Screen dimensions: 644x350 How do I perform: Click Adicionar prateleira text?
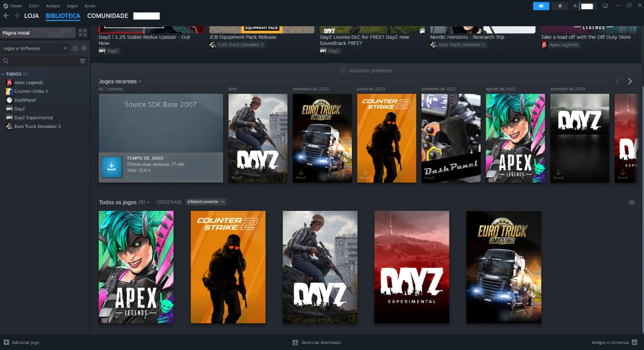pos(370,70)
